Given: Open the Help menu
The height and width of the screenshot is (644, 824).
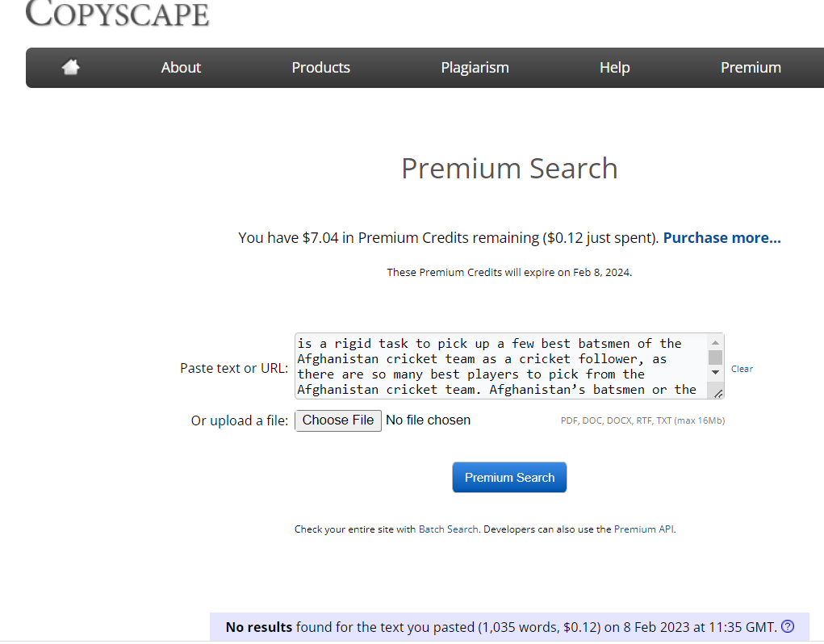Looking at the screenshot, I should [x=614, y=67].
